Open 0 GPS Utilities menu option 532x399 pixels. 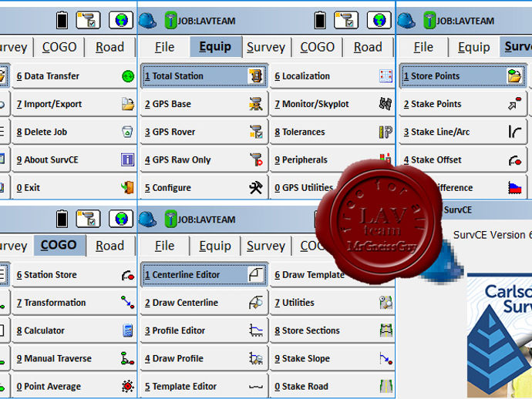(x=332, y=187)
